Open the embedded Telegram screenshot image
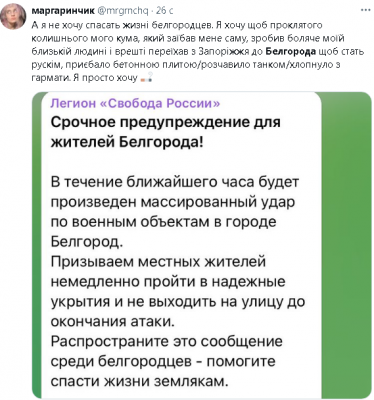 point(201,245)
